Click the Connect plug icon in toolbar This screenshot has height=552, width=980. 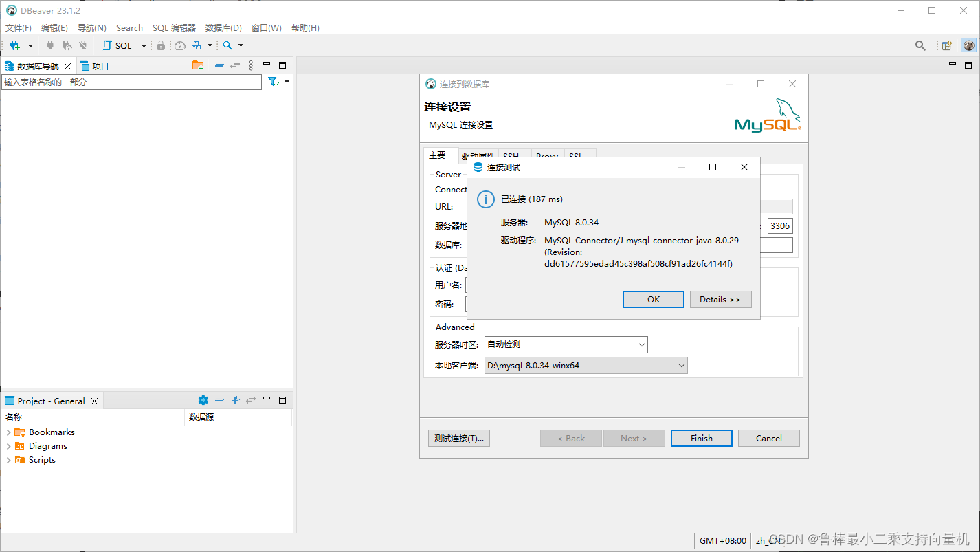coord(49,45)
